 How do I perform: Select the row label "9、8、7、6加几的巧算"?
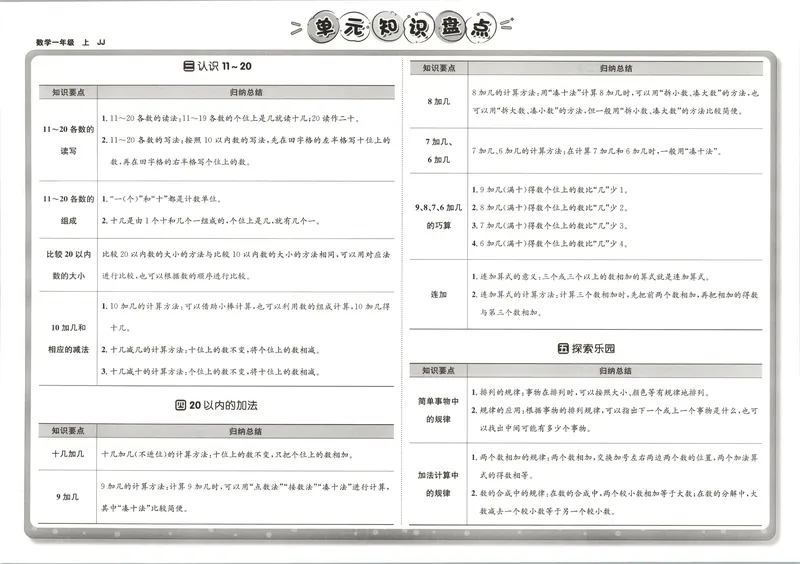point(438,216)
